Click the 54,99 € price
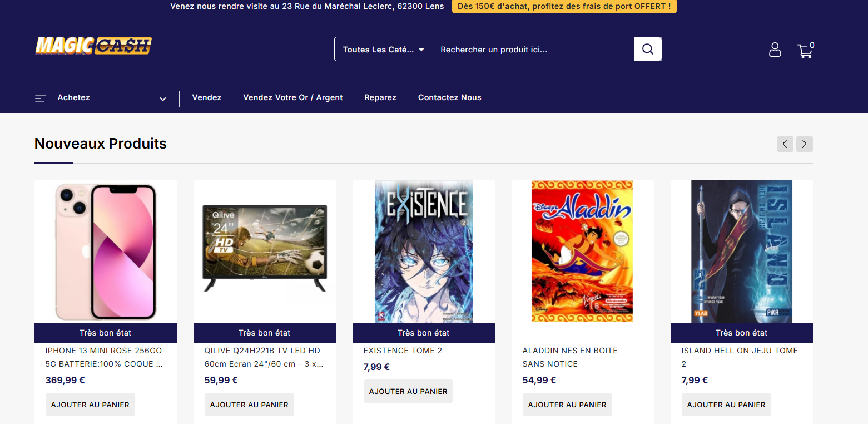 (x=539, y=381)
